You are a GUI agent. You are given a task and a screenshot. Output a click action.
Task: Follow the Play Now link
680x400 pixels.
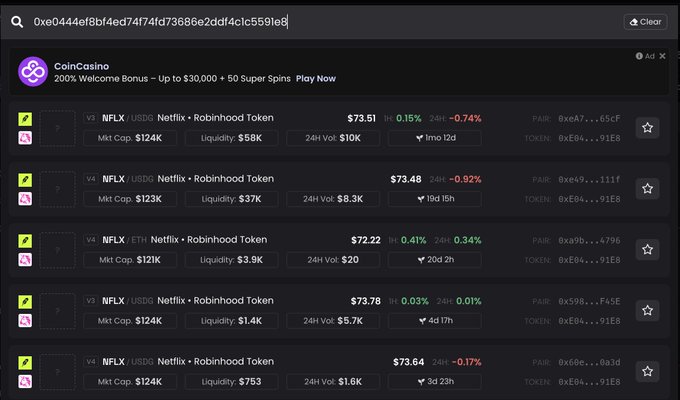316,79
